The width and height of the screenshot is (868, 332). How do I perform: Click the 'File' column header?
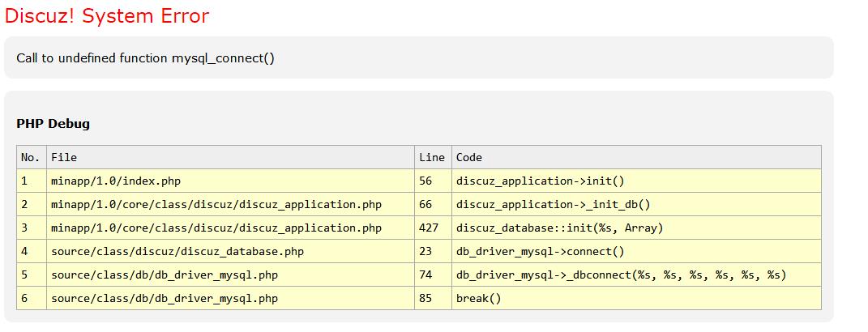230,157
